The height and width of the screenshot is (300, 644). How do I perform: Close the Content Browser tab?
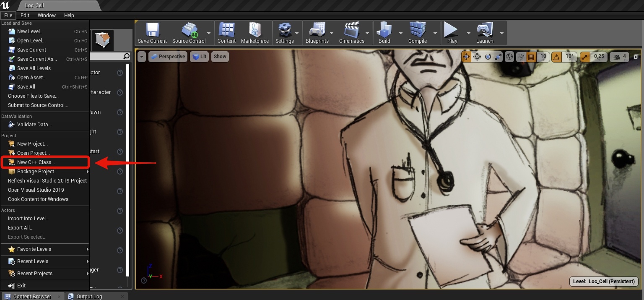59,296
